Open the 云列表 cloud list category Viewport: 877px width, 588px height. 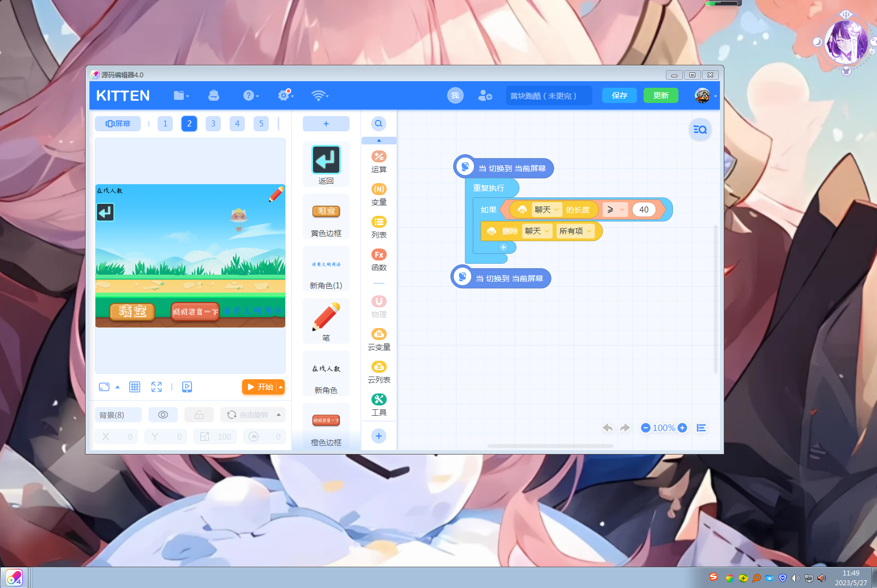[379, 372]
